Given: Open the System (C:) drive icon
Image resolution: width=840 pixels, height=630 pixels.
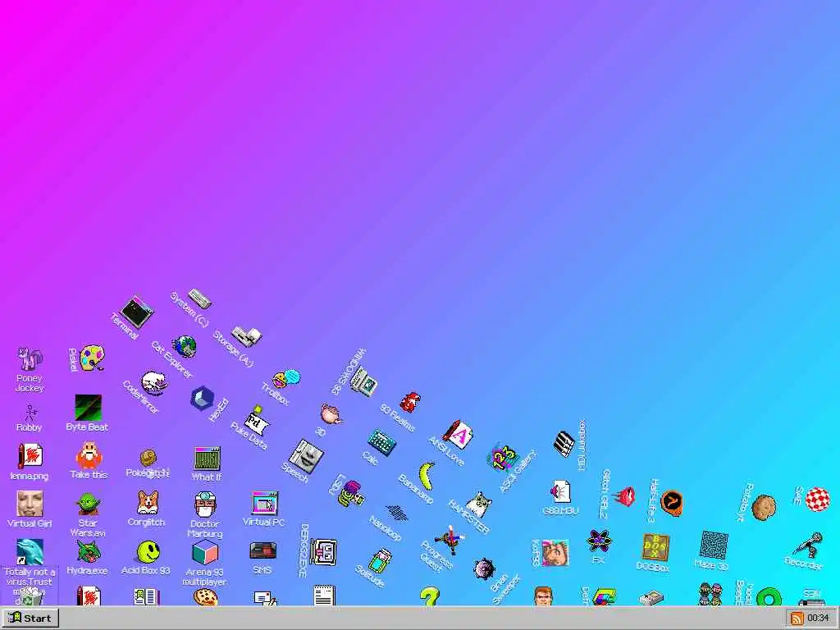Looking at the screenshot, I should point(199,299).
